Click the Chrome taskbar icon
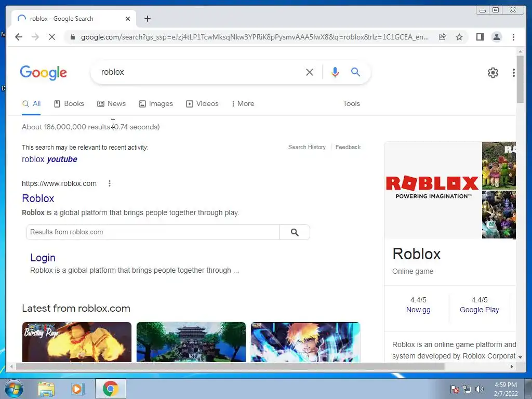The image size is (532, 399). (x=111, y=389)
